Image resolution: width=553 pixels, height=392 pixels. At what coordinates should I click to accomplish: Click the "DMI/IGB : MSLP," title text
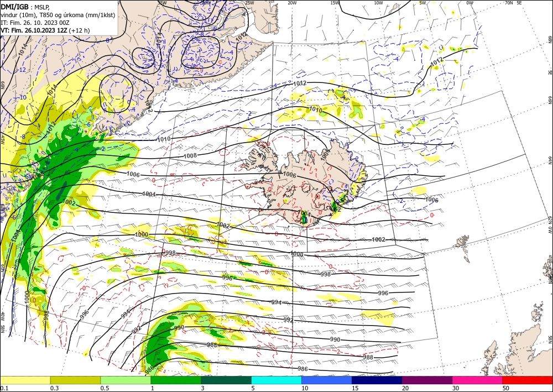[x=25, y=7]
